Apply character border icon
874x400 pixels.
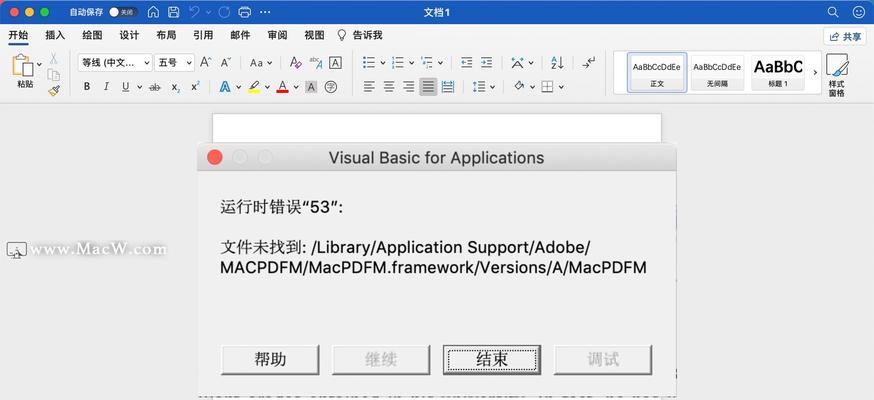(x=335, y=62)
